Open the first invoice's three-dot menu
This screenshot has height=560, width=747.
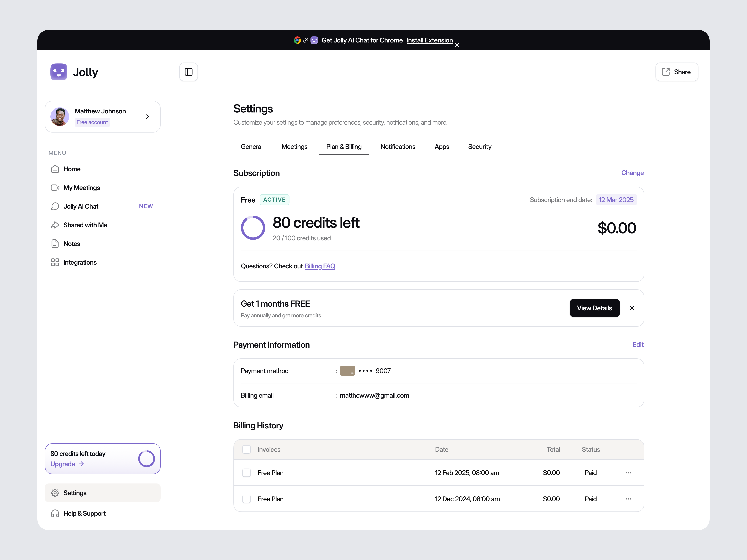[628, 473]
